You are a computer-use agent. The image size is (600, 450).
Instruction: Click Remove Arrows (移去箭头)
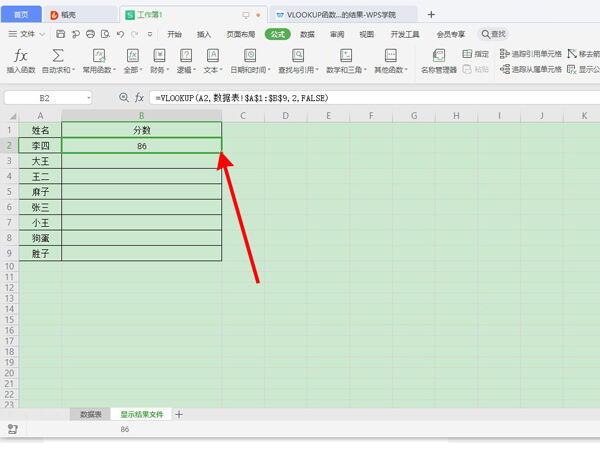(584, 54)
